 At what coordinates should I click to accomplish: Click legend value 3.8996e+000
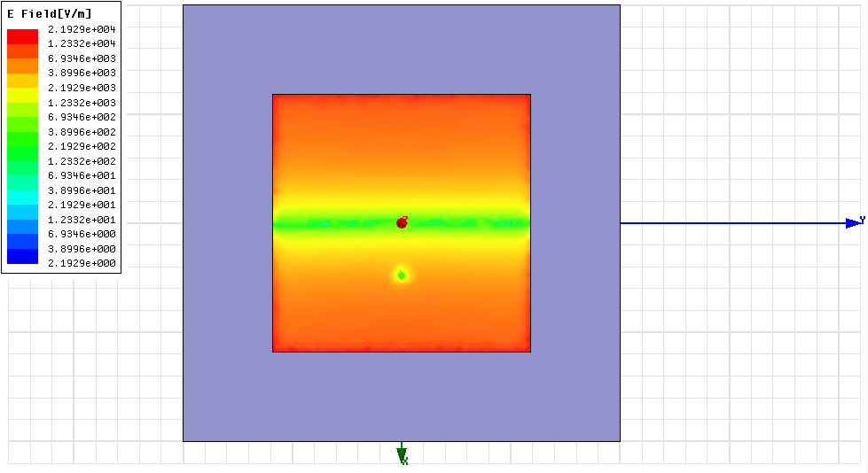click(x=82, y=250)
